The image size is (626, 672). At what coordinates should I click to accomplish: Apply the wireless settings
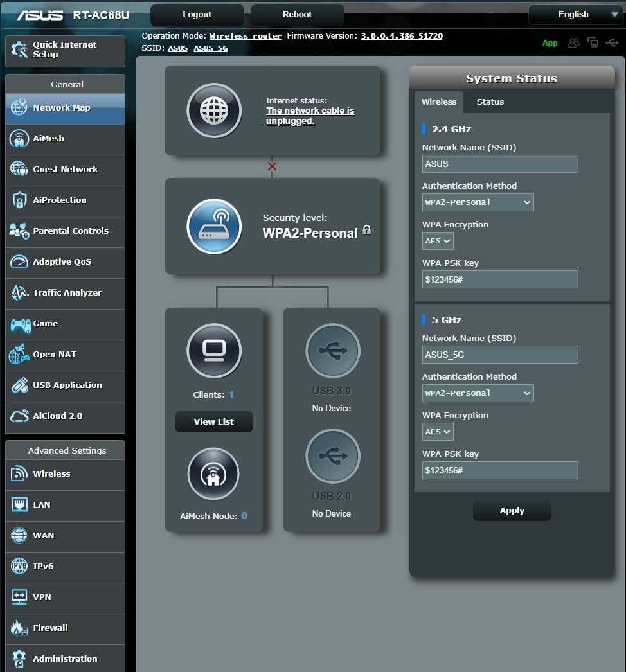tap(512, 511)
